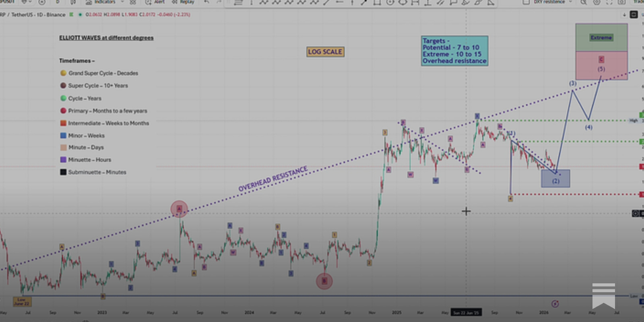Screen dimensions: 644x322
Task: Redo the last undone action
Action: [x=219, y=2]
